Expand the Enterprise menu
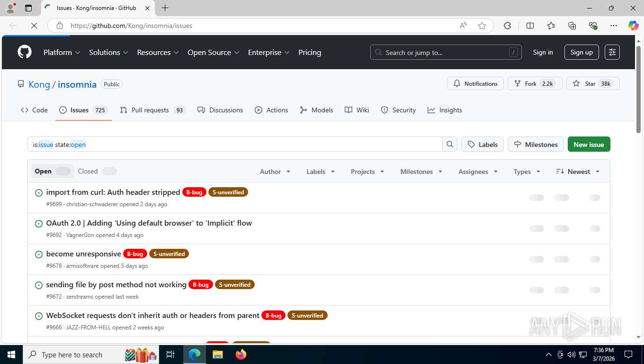The image size is (644, 364). [268, 53]
